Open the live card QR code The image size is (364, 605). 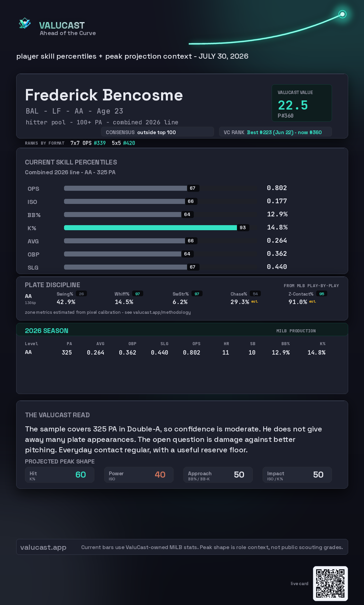coord(330,583)
